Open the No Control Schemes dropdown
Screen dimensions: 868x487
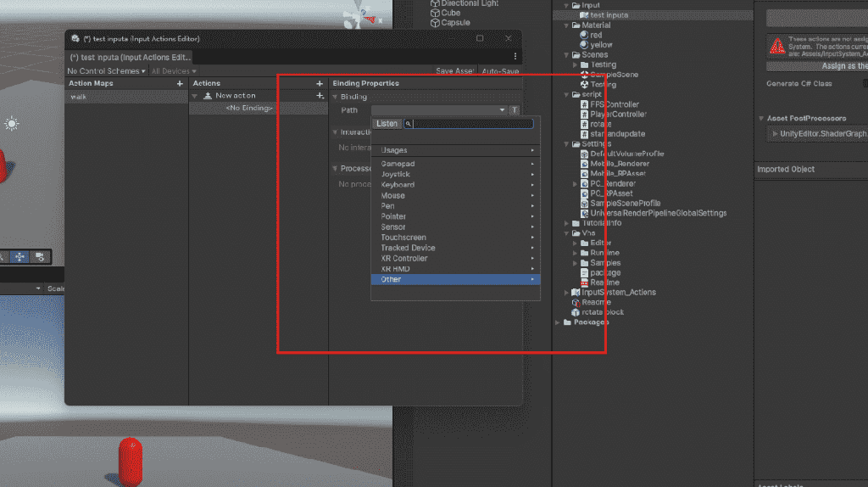pyautogui.click(x=106, y=71)
